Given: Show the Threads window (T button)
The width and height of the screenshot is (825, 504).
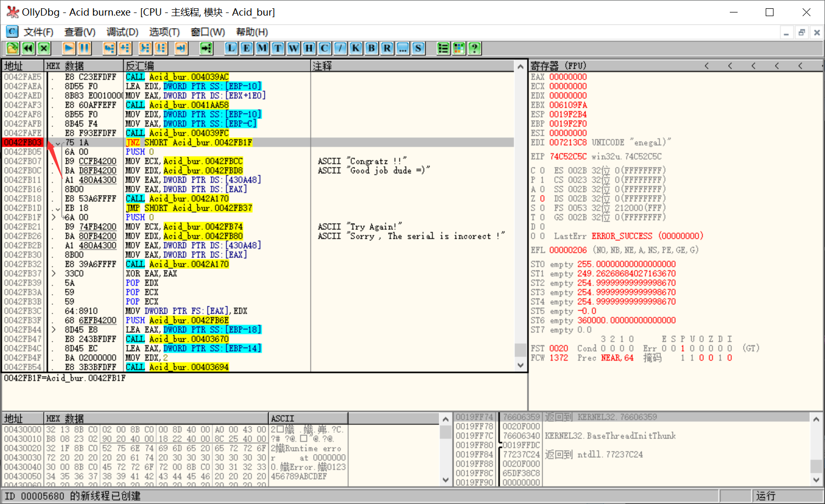Looking at the screenshot, I should 278,48.
